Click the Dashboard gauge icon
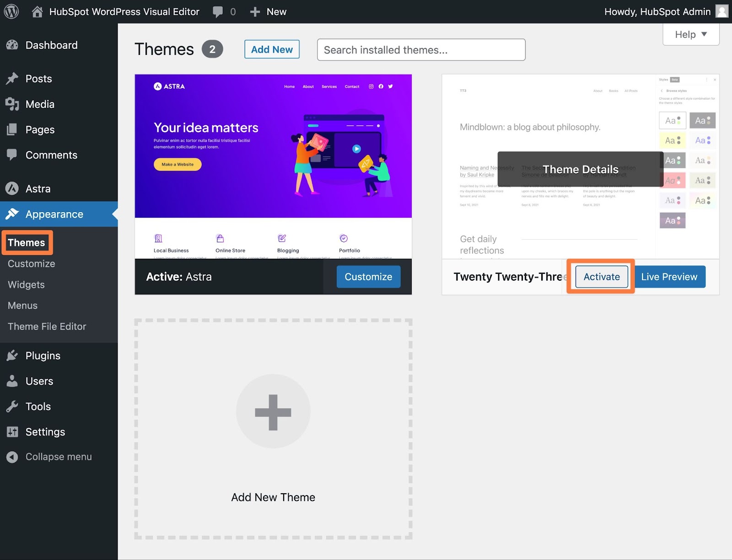732x560 pixels. [x=12, y=45]
